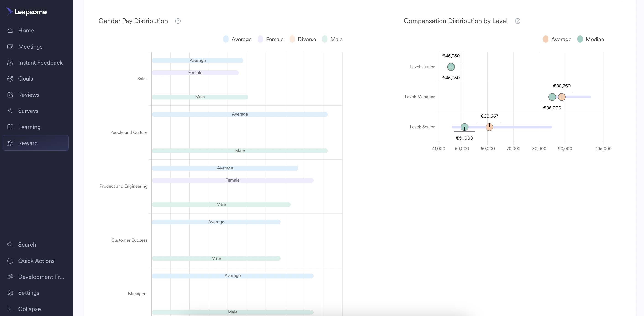Go to Settings from the sidebar
644x316 pixels.
[x=29, y=293]
